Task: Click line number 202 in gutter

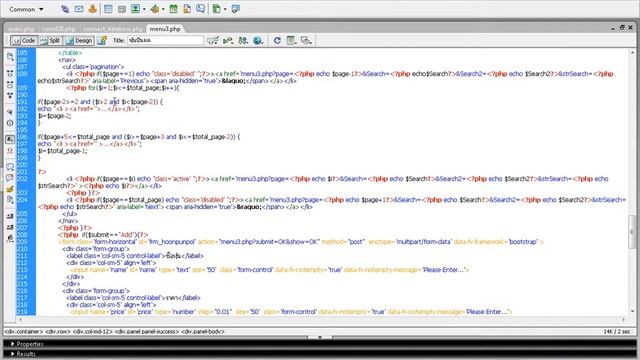Action: click(x=22, y=179)
